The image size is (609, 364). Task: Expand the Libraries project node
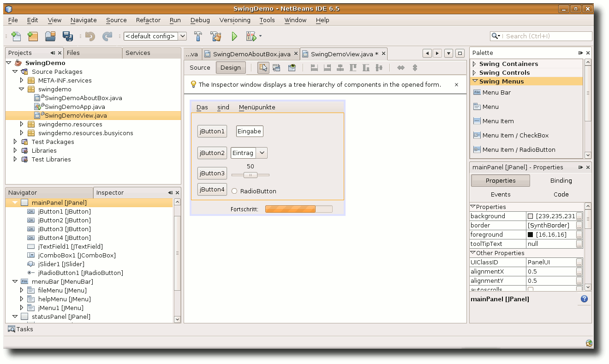click(x=15, y=150)
